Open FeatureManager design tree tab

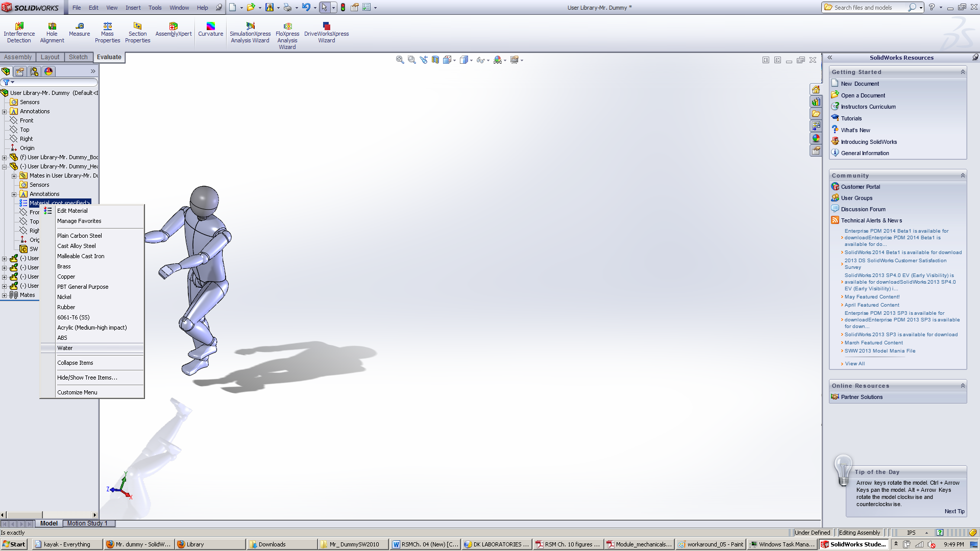coord(6,71)
